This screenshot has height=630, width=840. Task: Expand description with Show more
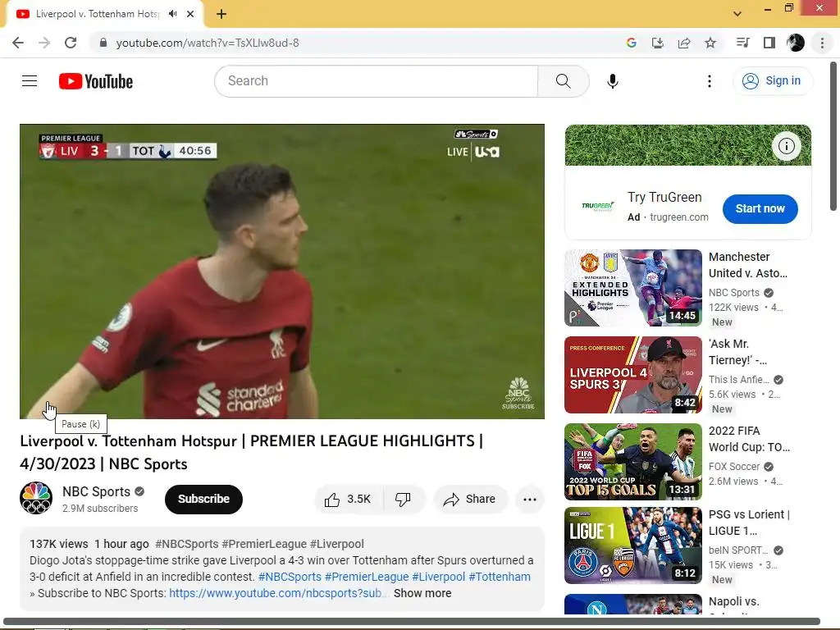click(422, 593)
